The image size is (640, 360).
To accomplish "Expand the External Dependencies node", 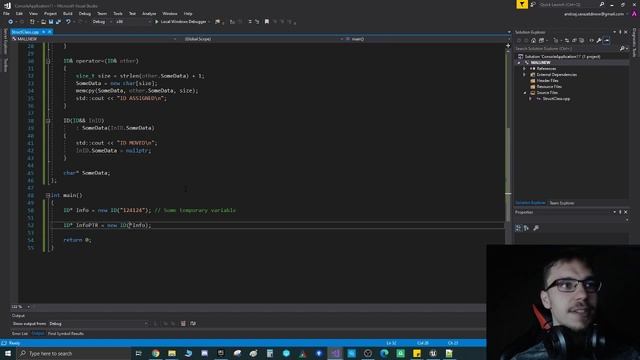I will tap(524, 75).
